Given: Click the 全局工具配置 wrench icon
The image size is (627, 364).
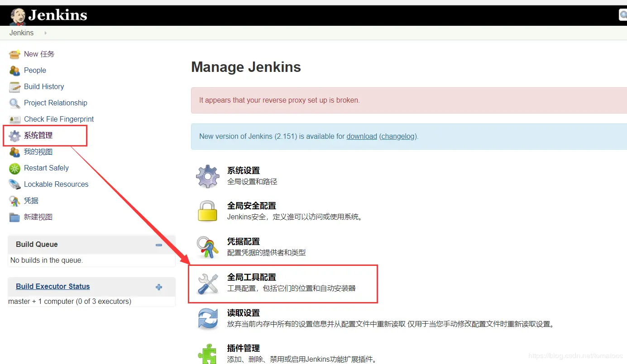Looking at the screenshot, I should [208, 284].
